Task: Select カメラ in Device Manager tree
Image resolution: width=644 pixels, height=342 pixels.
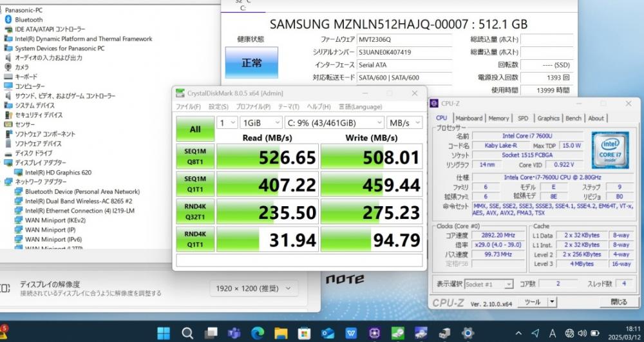Action: coord(22,67)
